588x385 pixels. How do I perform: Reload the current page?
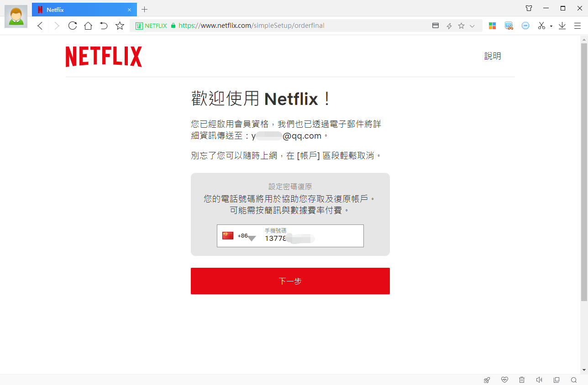(x=73, y=26)
